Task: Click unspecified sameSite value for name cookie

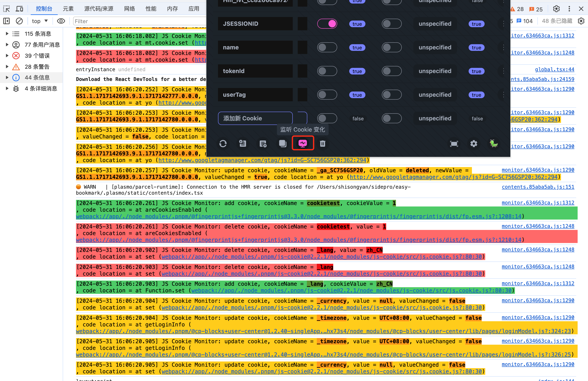Action: pyautogui.click(x=435, y=47)
